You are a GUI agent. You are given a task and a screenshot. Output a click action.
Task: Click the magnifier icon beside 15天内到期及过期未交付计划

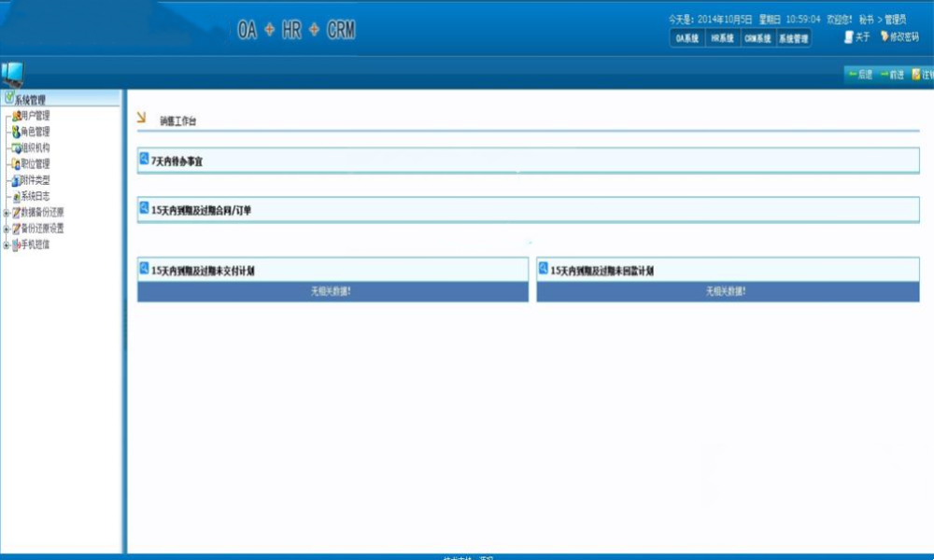pos(144,268)
